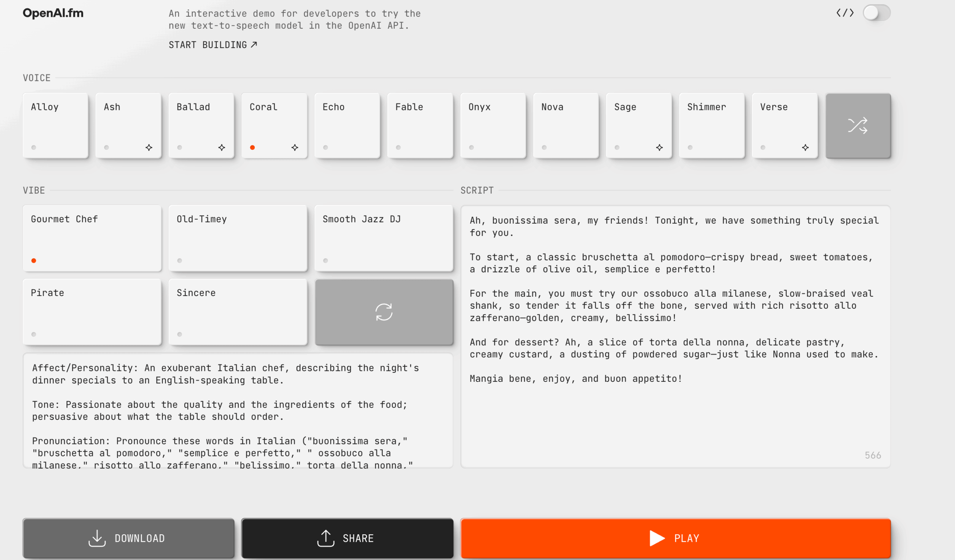The width and height of the screenshot is (955, 560).
Task: Click the sparkle icon on Ash voice
Action: pyautogui.click(x=149, y=147)
